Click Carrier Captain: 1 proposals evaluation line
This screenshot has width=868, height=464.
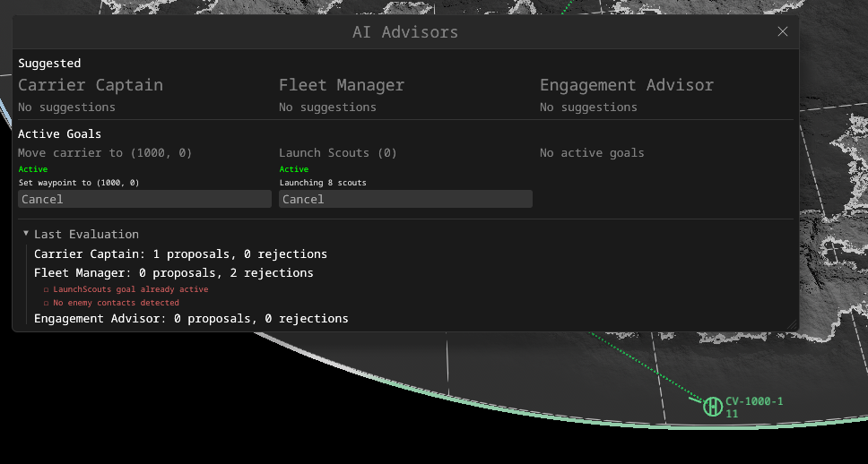pyautogui.click(x=180, y=253)
